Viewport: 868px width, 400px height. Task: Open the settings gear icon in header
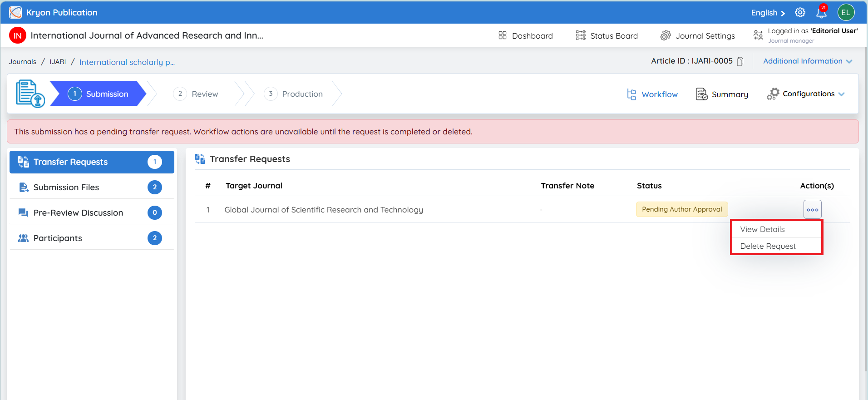point(800,12)
